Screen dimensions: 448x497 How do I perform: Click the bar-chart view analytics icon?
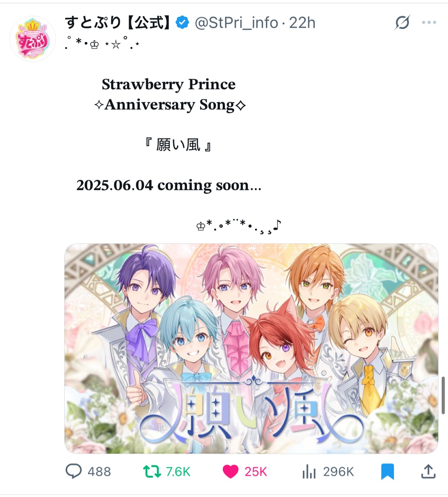click(x=309, y=471)
